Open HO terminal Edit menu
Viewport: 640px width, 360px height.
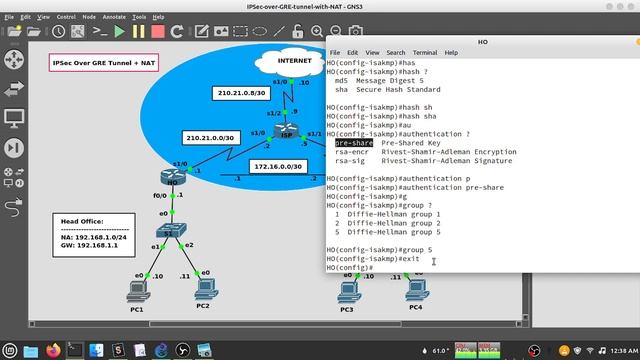(x=353, y=53)
